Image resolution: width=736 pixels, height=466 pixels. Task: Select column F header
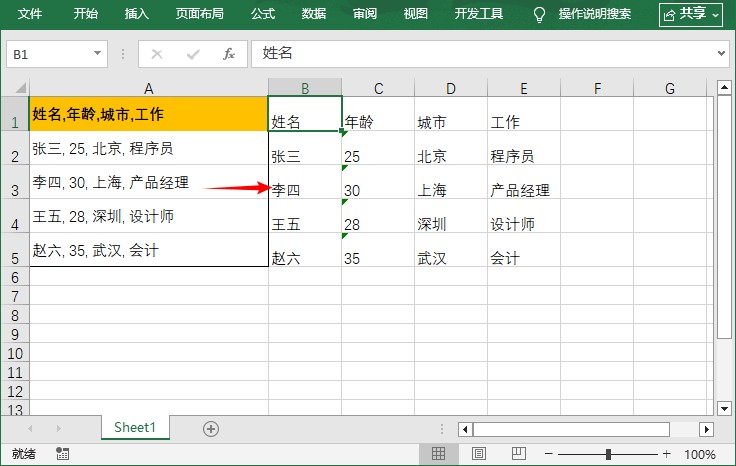(x=597, y=88)
